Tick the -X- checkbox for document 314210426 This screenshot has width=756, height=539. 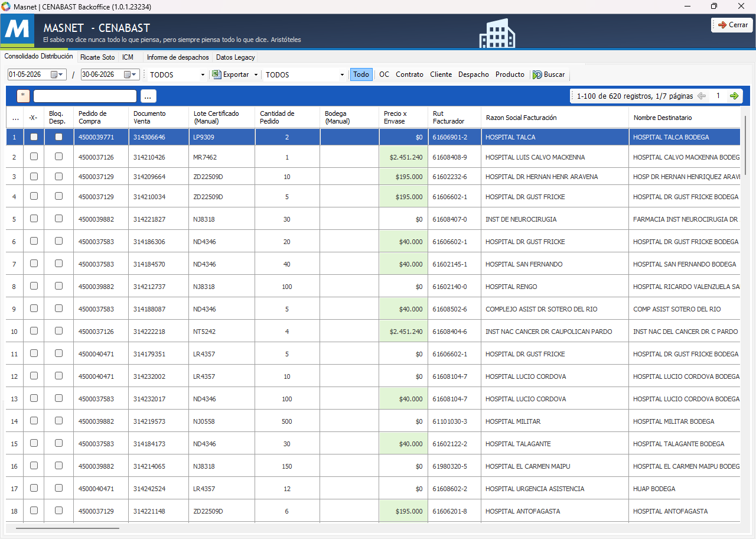[34, 157]
